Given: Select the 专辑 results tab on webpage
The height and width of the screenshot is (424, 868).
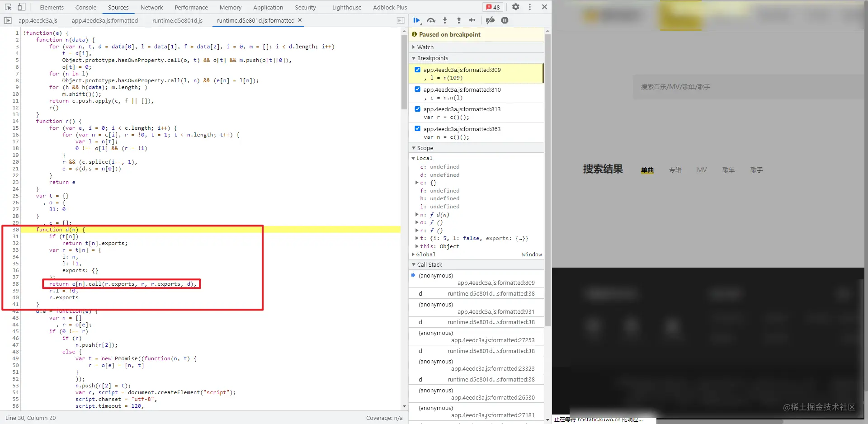Looking at the screenshot, I should (x=675, y=170).
